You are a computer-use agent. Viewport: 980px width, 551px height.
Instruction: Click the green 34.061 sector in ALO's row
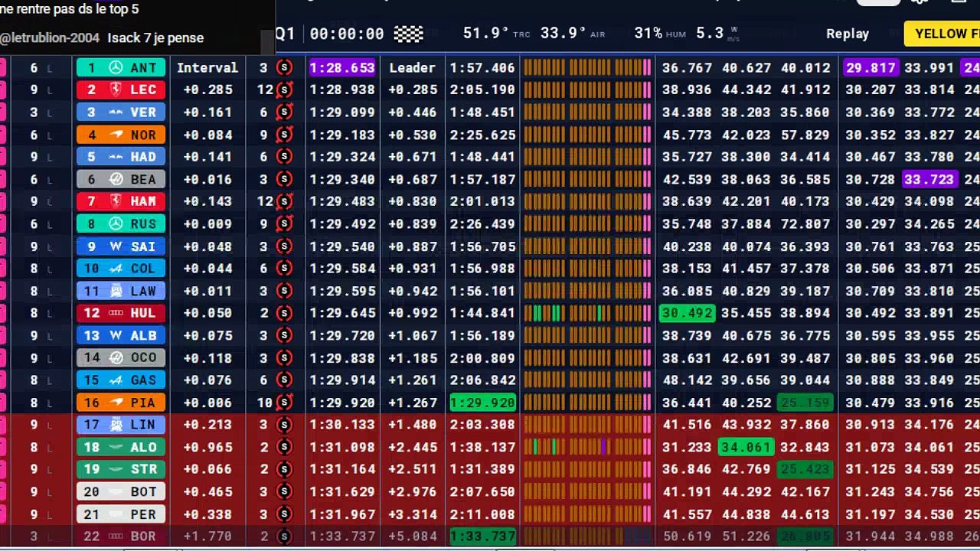point(746,448)
